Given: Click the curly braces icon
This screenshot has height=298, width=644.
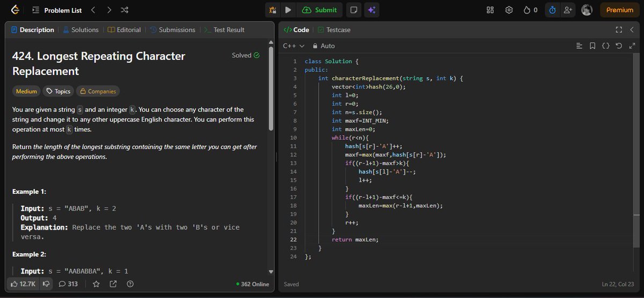Looking at the screenshot, I should (605, 46).
